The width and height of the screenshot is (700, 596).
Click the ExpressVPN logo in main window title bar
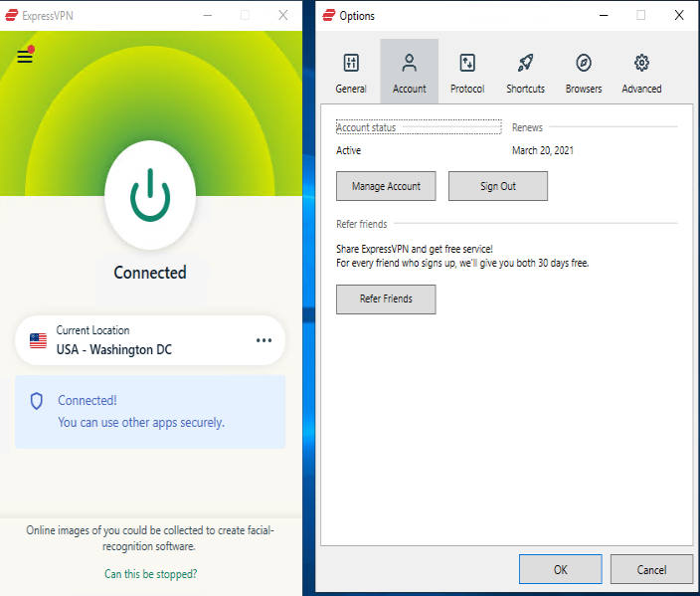(x=12, y=16)
